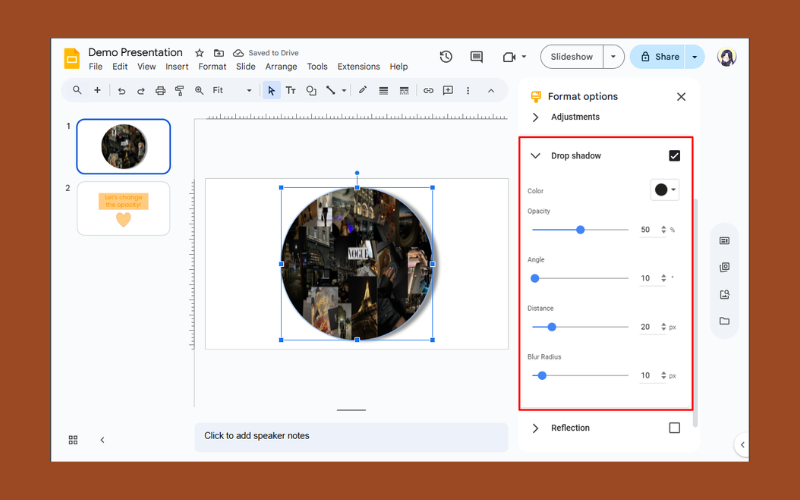Open the Format menu

pyautogui.click(x=212, y=67)
